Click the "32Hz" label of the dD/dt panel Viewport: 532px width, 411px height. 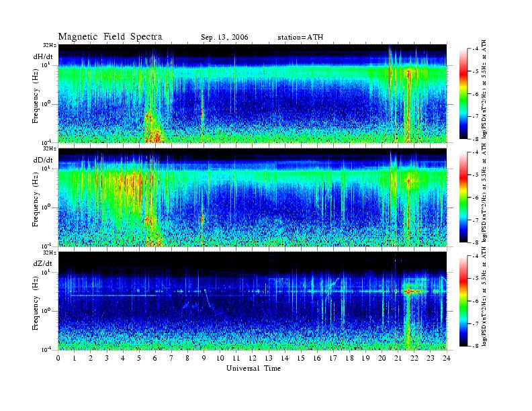[x=50, y=148]
